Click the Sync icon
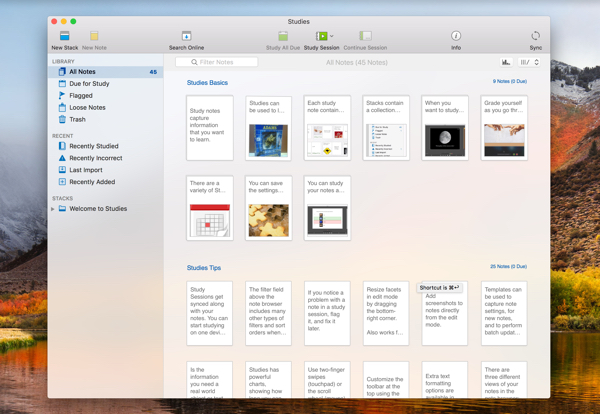 tap(535, 36)
